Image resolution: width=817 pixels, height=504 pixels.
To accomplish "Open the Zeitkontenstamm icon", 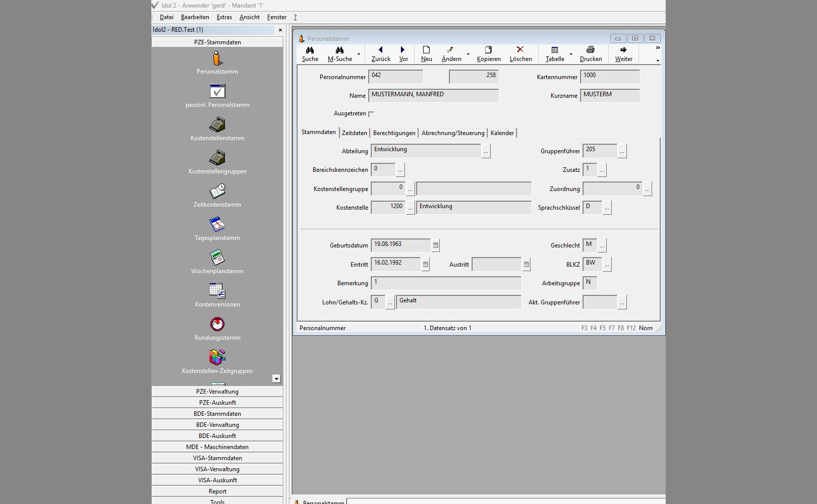I will [x=217, y=192].
